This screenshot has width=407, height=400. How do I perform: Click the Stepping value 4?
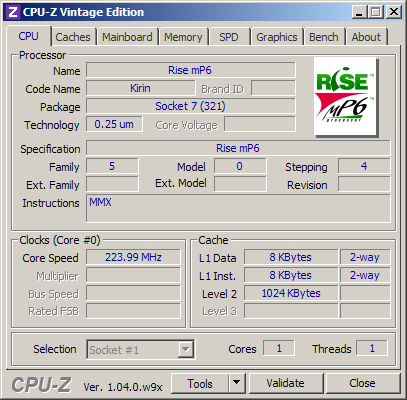(364, 166)
